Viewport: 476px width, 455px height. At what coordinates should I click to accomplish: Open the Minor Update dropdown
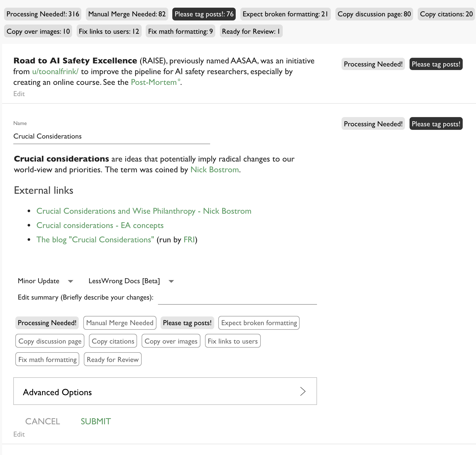[45, 281]
